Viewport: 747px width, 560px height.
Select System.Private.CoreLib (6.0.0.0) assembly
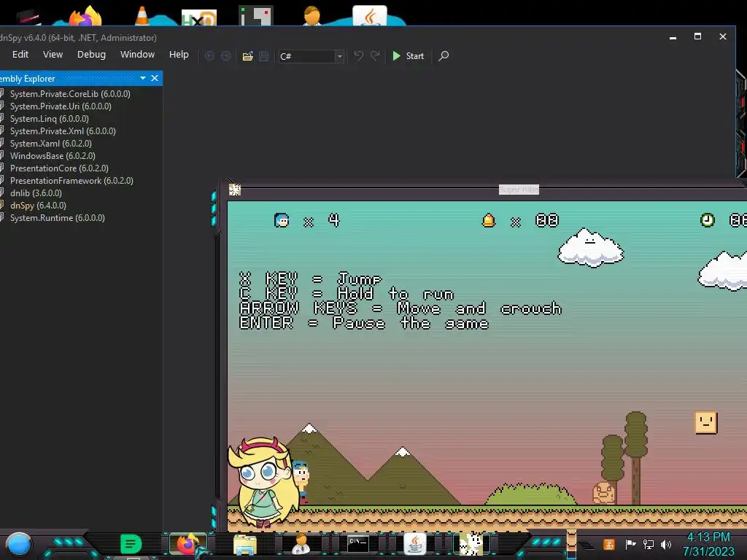coord(70,94)
